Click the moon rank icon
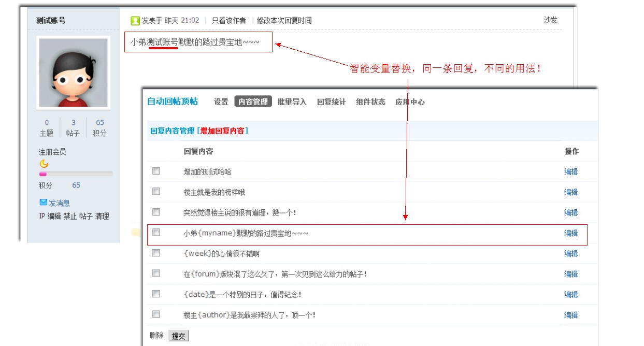This screenshot has width=644, height=346. click(44, 164)
